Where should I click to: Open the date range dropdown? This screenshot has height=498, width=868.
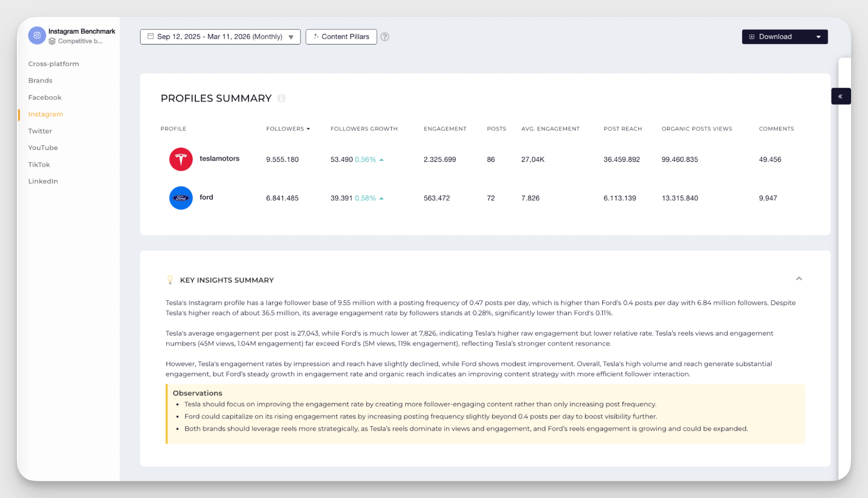(291, 36)
